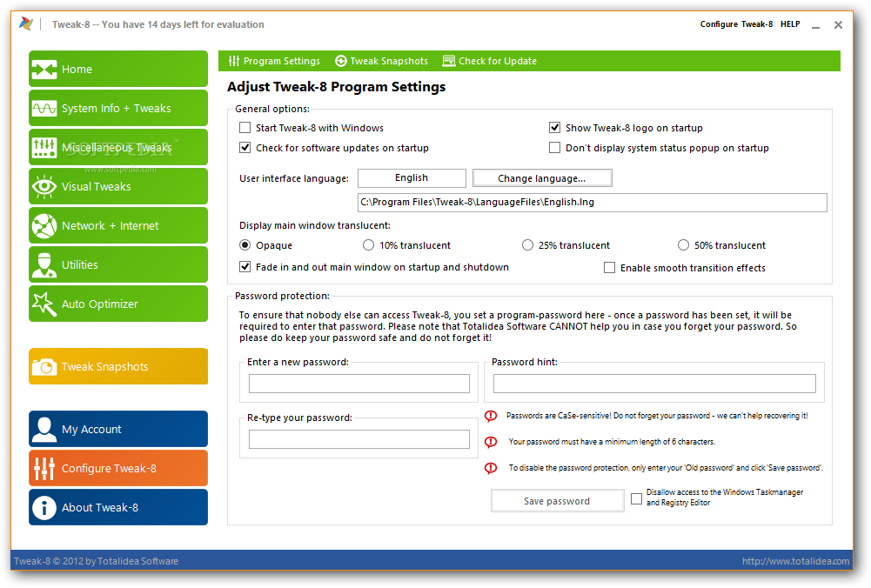
Task: Minimize the Tweak-8 window
Action: point(815,25)
